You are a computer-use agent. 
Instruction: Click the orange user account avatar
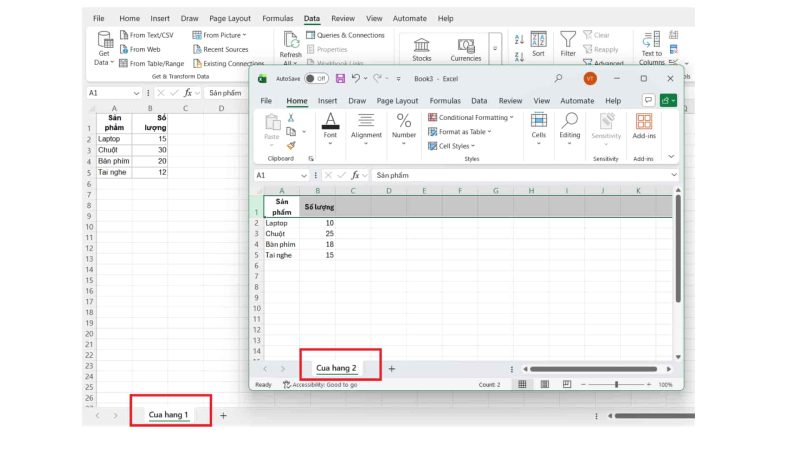[590, 79]
